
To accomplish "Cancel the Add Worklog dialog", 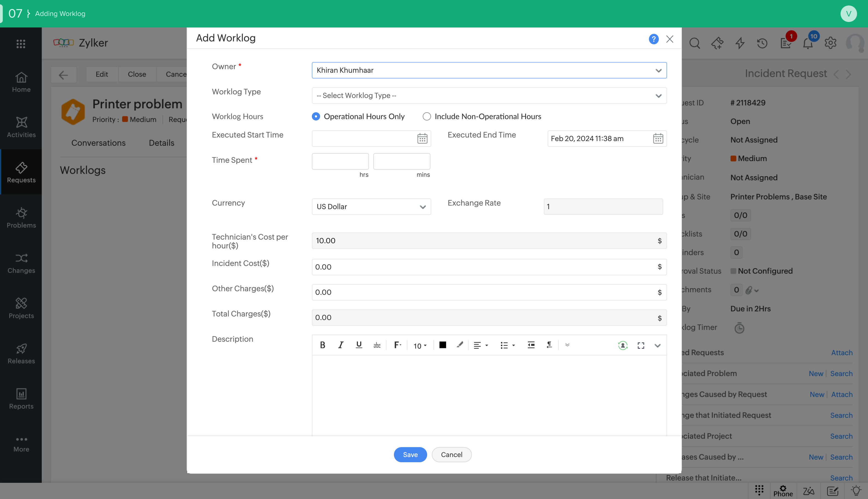I will [451, 455].
